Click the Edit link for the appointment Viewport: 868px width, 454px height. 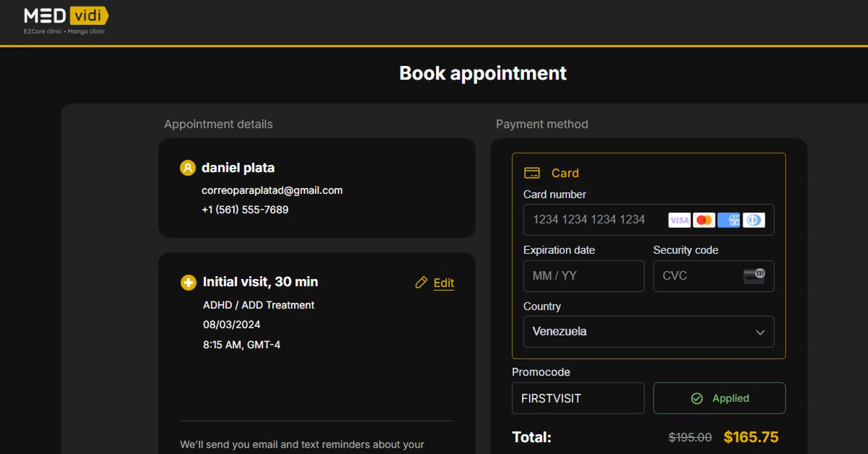[444, 283]
